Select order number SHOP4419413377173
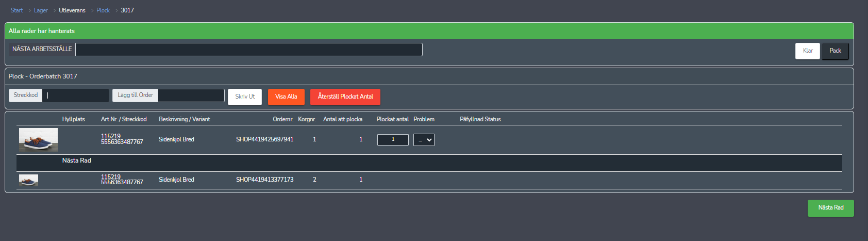This screenshot has height=241, width=868. pos(265,180)
